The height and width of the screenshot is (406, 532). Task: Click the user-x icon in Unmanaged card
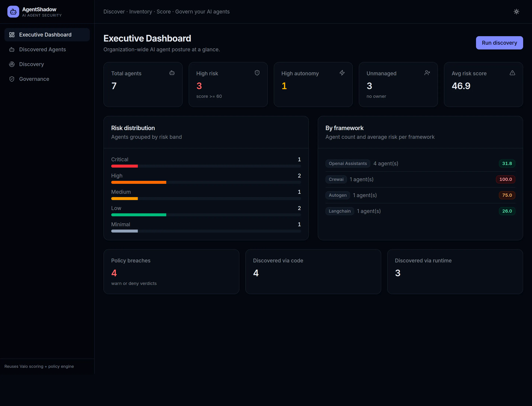tap(427, 73)
